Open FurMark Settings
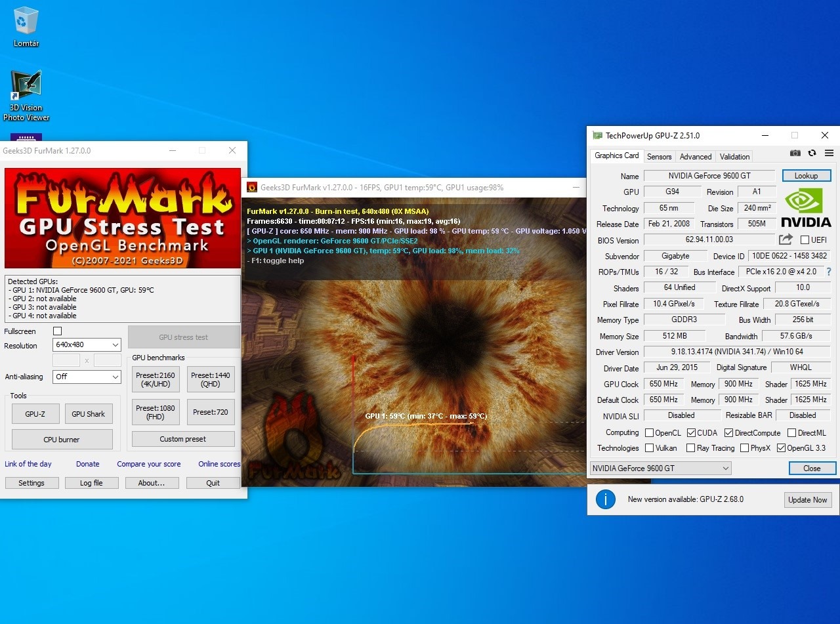Viewport: 840px width, 624px height. tap(31, 483)
